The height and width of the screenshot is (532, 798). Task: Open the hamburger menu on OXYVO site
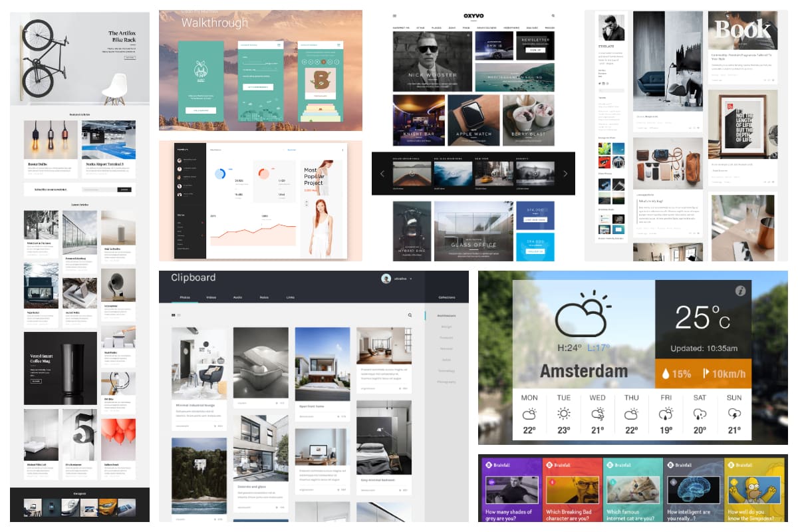[x=394, y=15]
